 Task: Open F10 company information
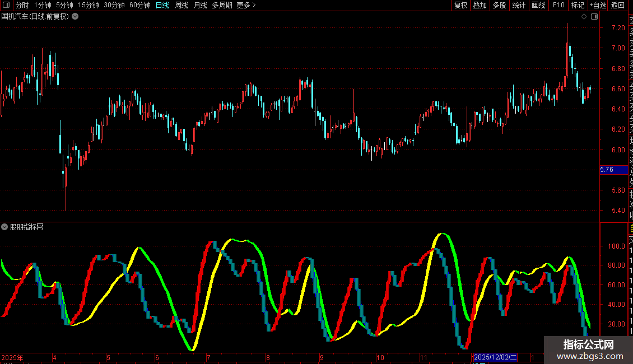click(558, 5)
